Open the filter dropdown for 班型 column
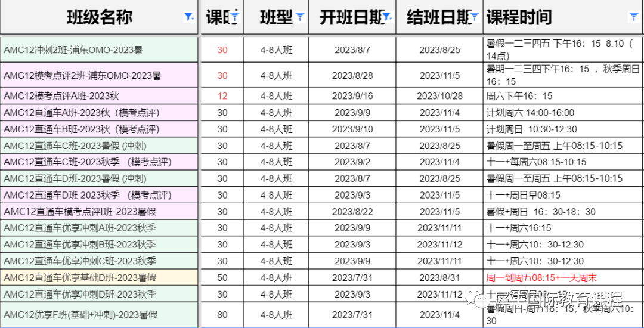This screenshot has width=644, height=328. pos(300,17)
